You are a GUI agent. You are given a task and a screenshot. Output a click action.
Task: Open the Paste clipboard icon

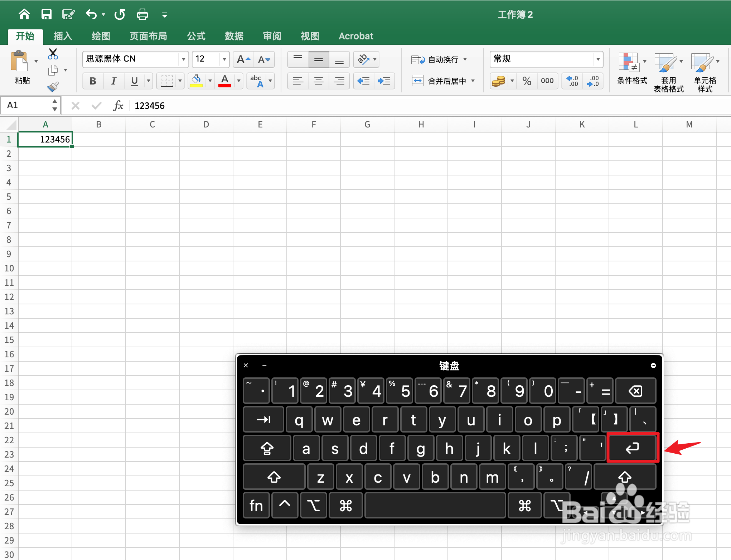pyautogui.click(x=20, y=62)
